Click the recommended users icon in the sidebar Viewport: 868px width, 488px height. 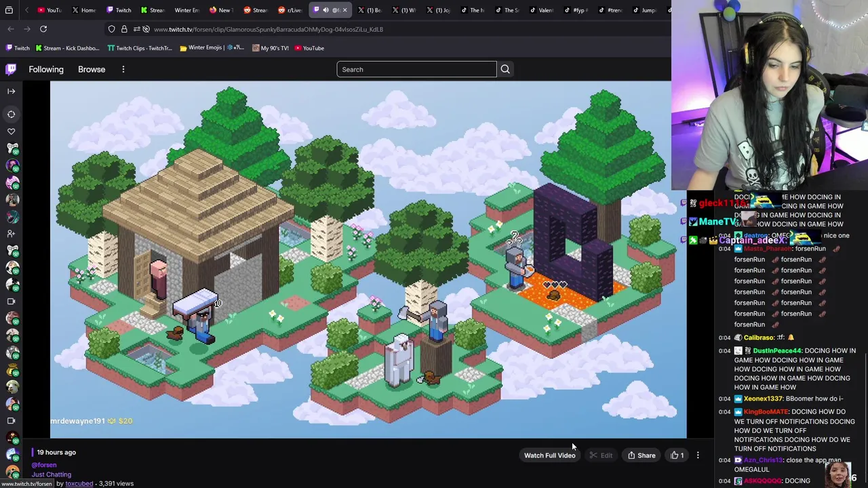click(11, 234)
